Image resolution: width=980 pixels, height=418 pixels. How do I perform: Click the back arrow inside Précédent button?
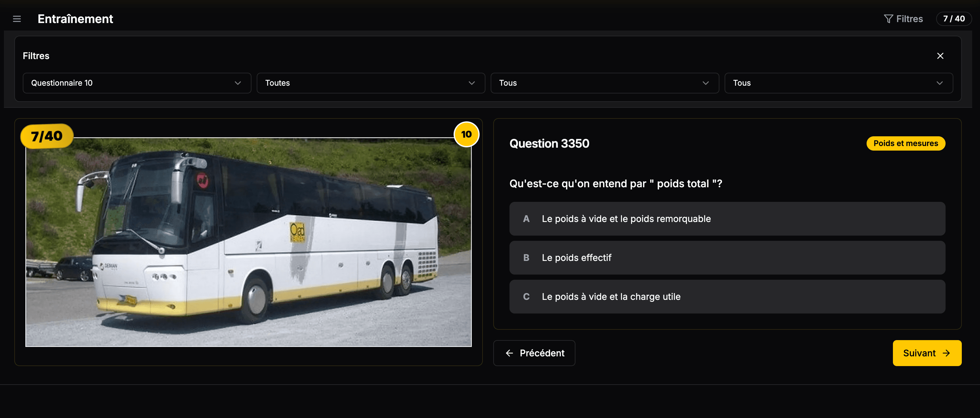[509, 353]
